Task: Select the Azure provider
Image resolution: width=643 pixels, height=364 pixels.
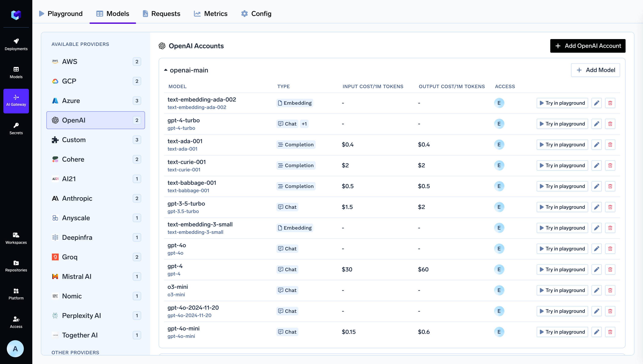Action: 96,100
